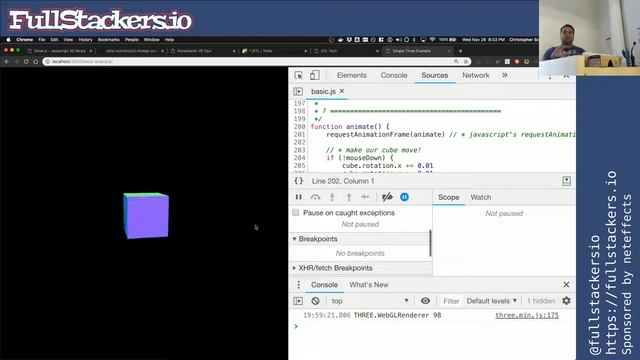Go back with the browser back arrow
The image size is (640, 360).
click(7, 62)
